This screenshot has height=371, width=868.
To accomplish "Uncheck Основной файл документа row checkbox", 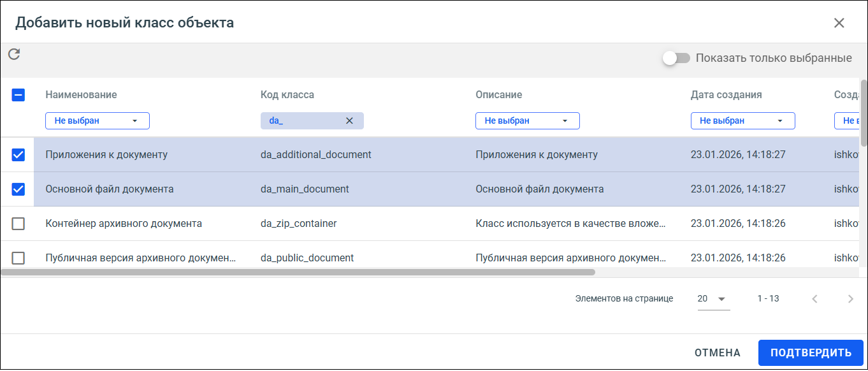I will pos(18,189).
